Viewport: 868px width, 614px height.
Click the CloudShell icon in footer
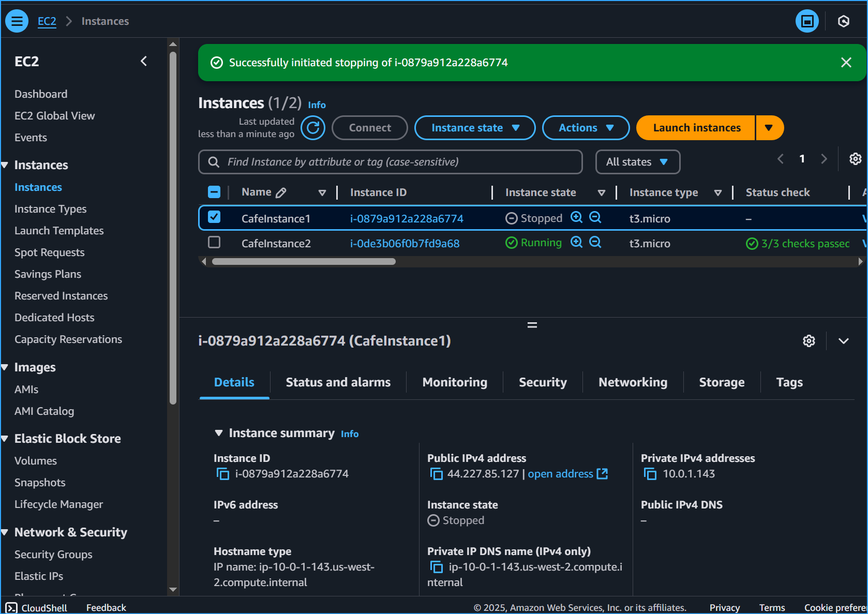click(11, 608)
